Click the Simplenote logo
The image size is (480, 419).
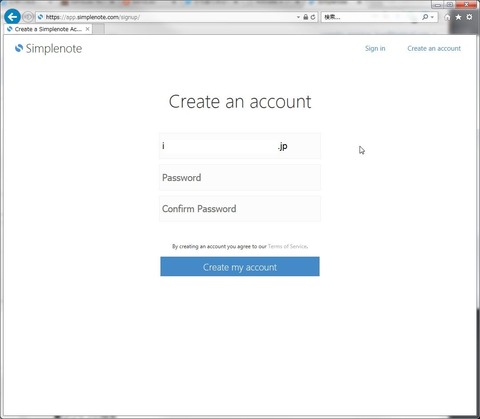pos(49,49)
